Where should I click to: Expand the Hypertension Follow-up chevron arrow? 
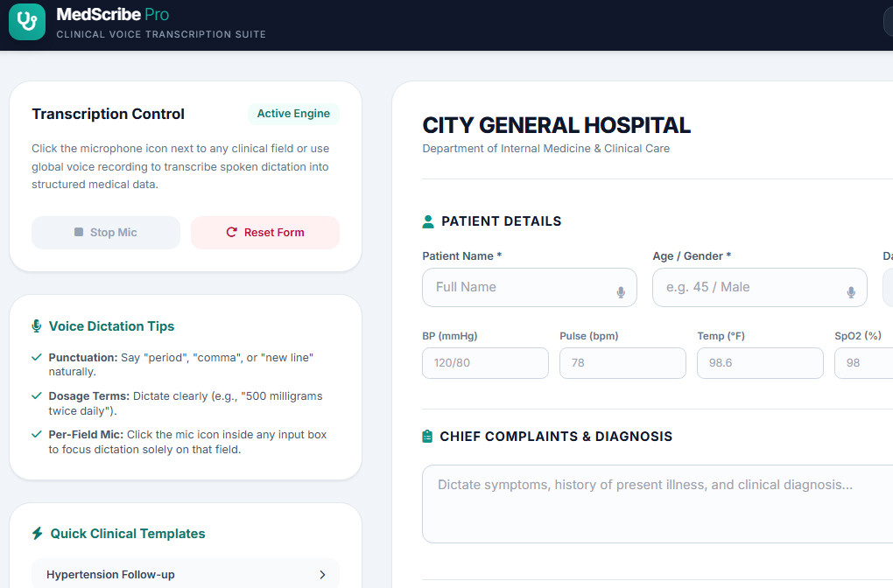pos(322,575)
